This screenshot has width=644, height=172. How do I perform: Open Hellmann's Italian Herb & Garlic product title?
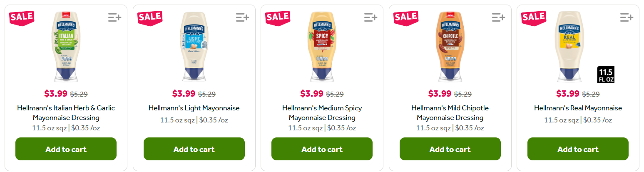[x=66, y=113]
